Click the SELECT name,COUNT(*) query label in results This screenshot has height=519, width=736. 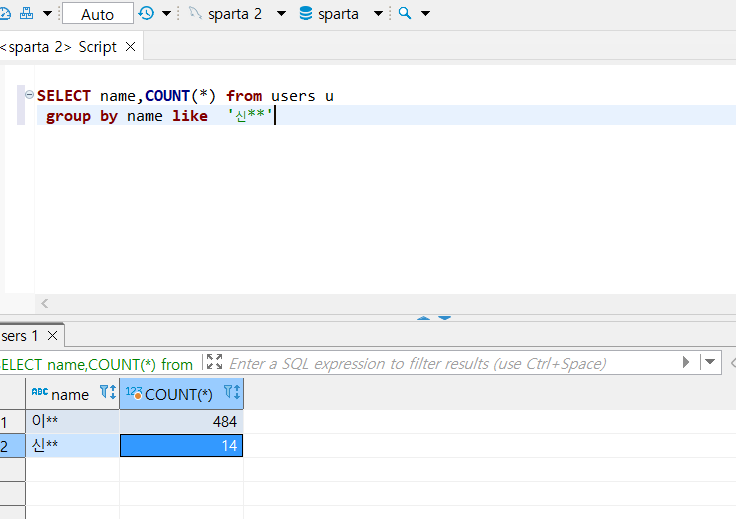pyautogui.click(x=97, y=364)
